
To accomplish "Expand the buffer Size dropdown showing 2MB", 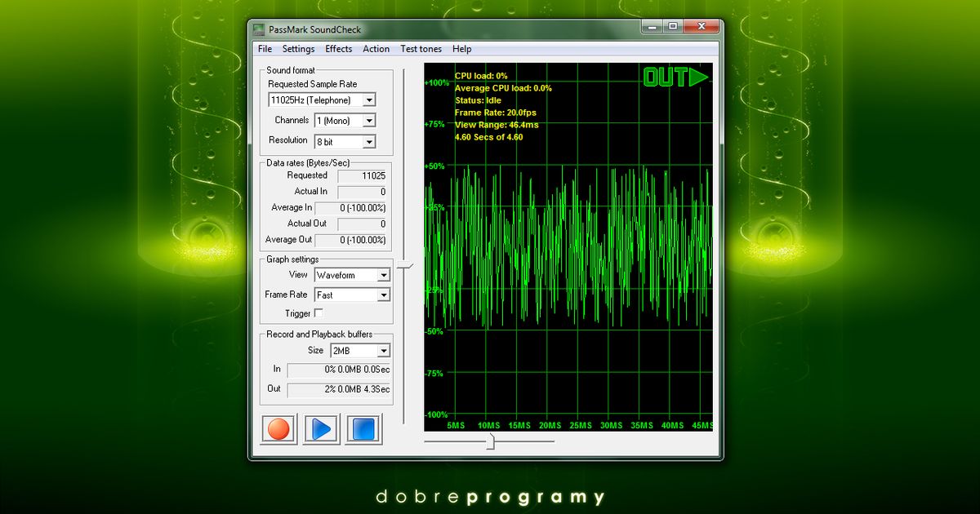I will (x=385, y=350).
